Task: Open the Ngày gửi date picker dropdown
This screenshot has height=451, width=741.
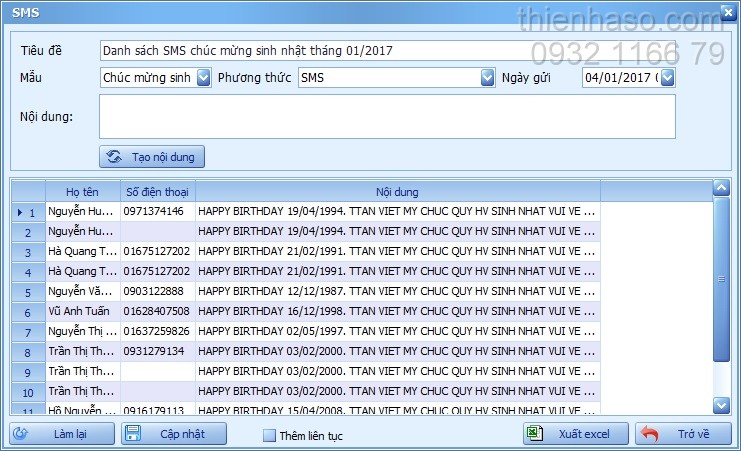Action: (x=667, y=78)
